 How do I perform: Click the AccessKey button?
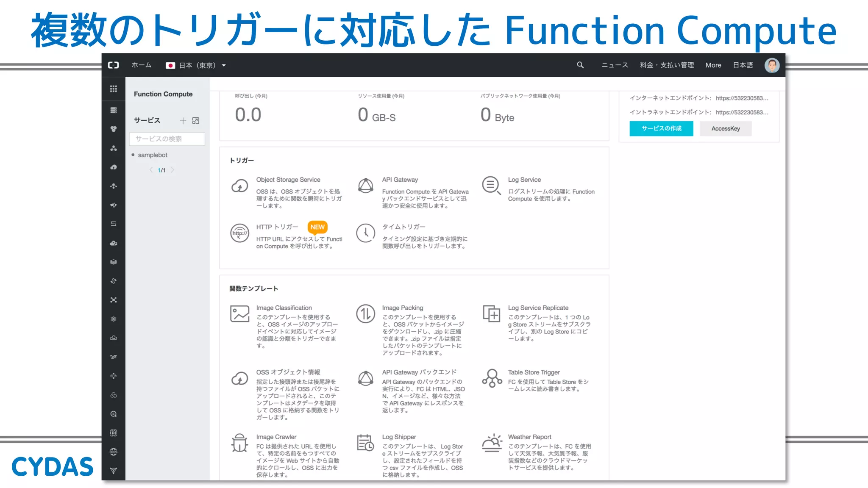[x=726, y=128]
